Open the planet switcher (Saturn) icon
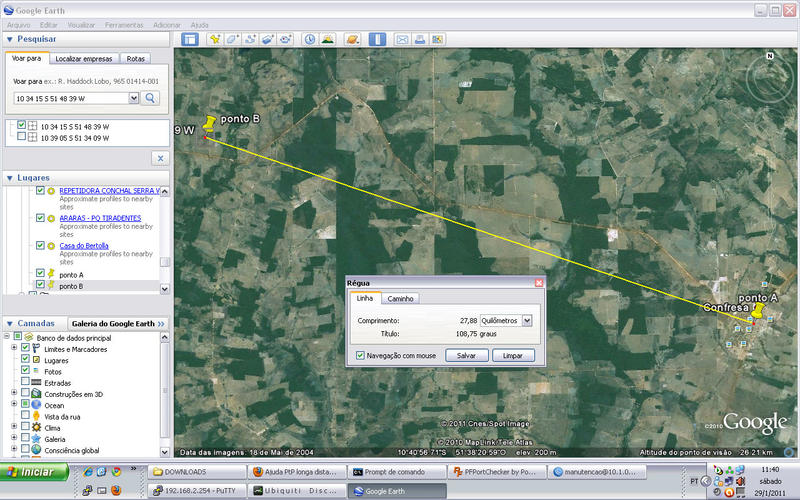The image size is (800, 500). [352, 39]
